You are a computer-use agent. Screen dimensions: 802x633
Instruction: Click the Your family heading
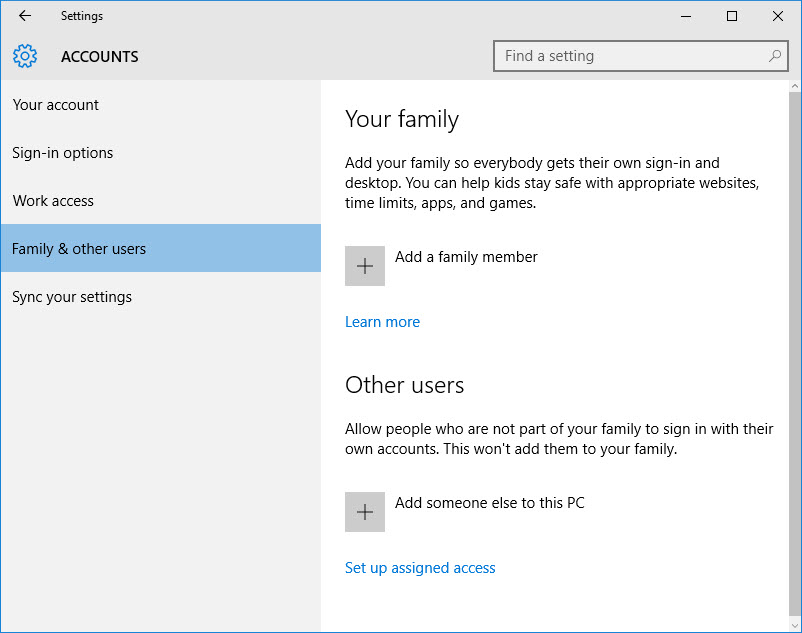pyautogui.click(x=402, y=119)
